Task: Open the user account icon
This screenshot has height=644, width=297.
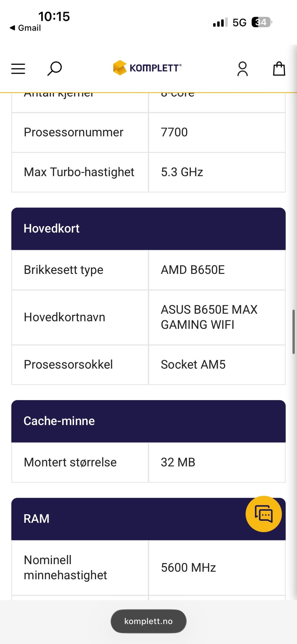Action: tap(243, 68)
